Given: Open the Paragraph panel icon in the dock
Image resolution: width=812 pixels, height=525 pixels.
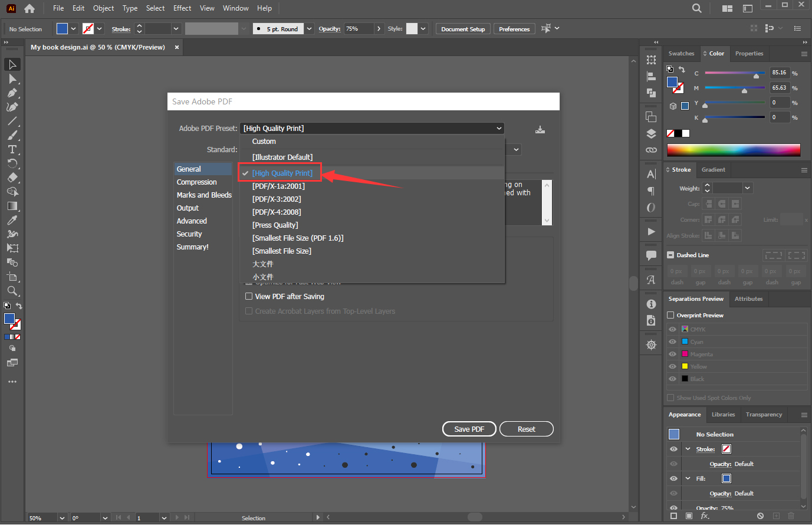Looking at the screenshot, I should tap(651, 191).
